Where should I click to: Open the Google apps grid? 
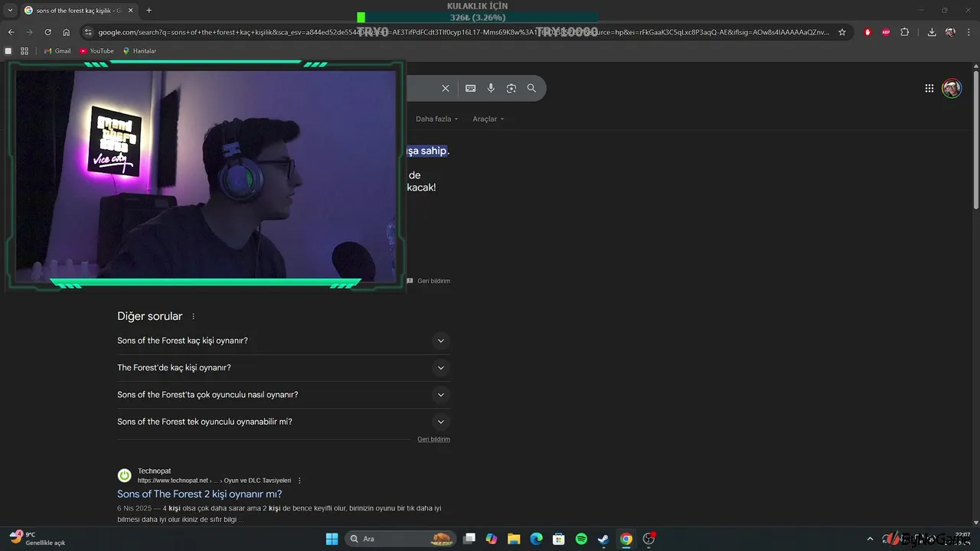tap(929, 88)
